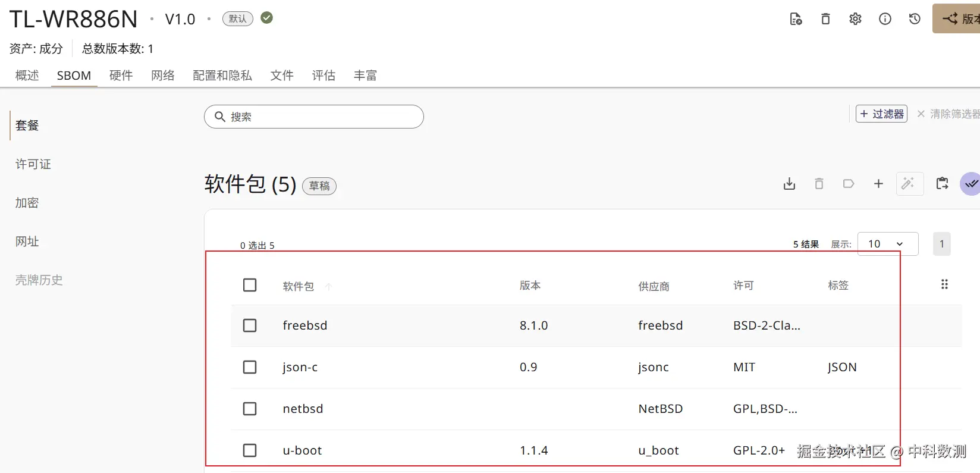Tick the json-c row checkbox
Screen dimensions: 980x473
(x=250, y=367)
